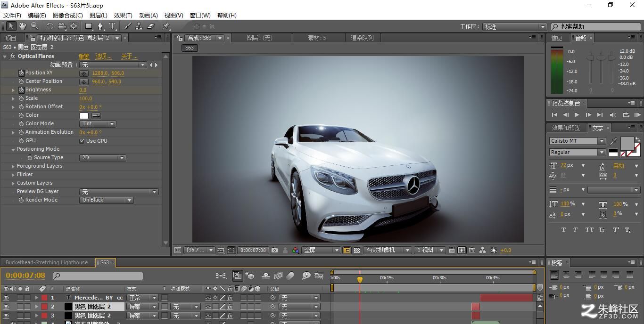Choose the Rotation tool

pyautogui.click(x=50, y=26)
